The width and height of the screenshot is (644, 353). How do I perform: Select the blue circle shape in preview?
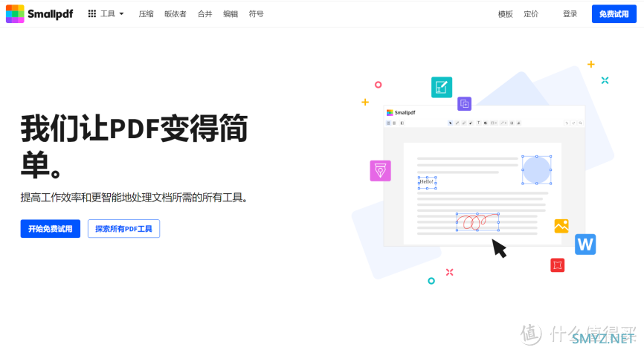click(536, 169)
